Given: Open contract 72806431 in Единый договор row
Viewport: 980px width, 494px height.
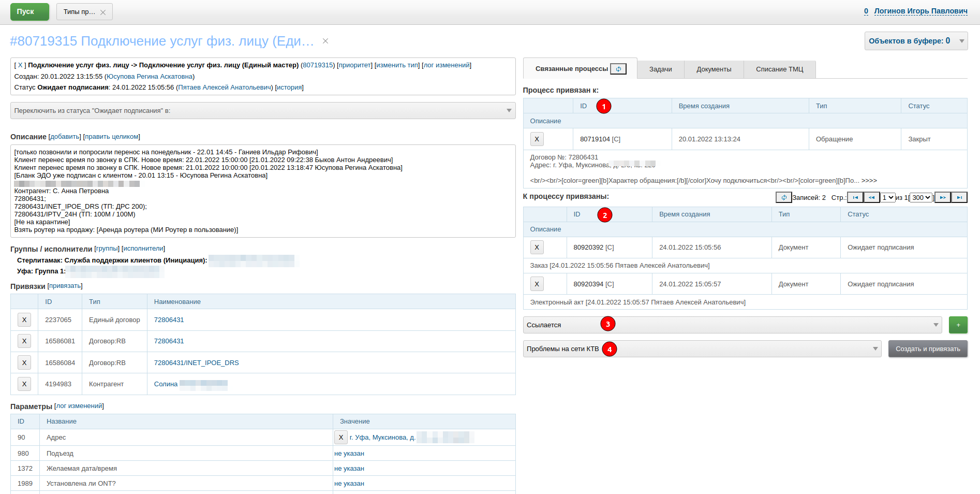Looking at the screenshot, I should 169,319.
